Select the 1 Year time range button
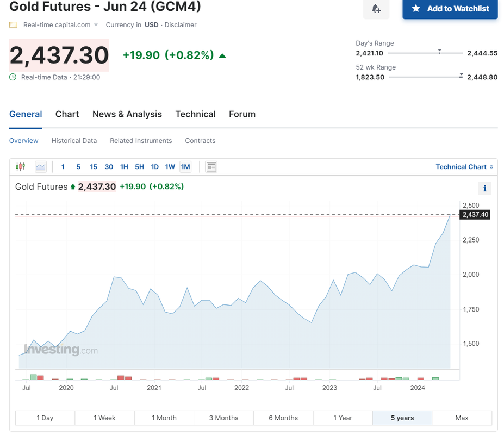The width and height of the screenshot is (504, 435). pos(343,418)
